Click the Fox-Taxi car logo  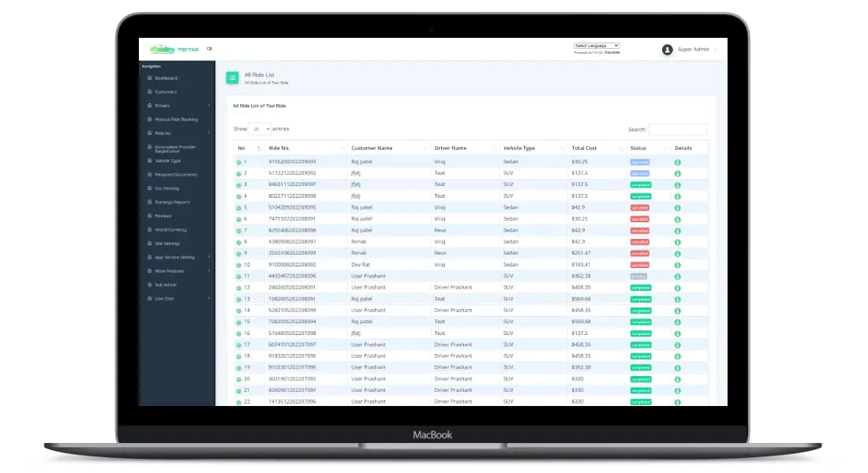tap(163, 49)
